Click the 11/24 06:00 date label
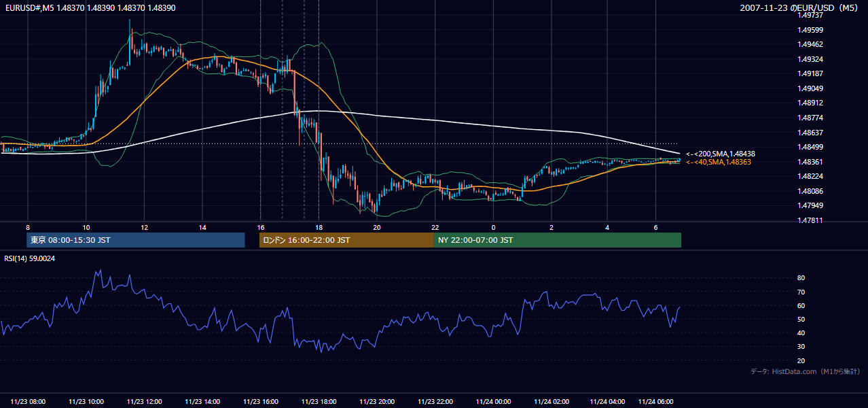This screenshot has height=408, width=868. [x=656, y=402]
